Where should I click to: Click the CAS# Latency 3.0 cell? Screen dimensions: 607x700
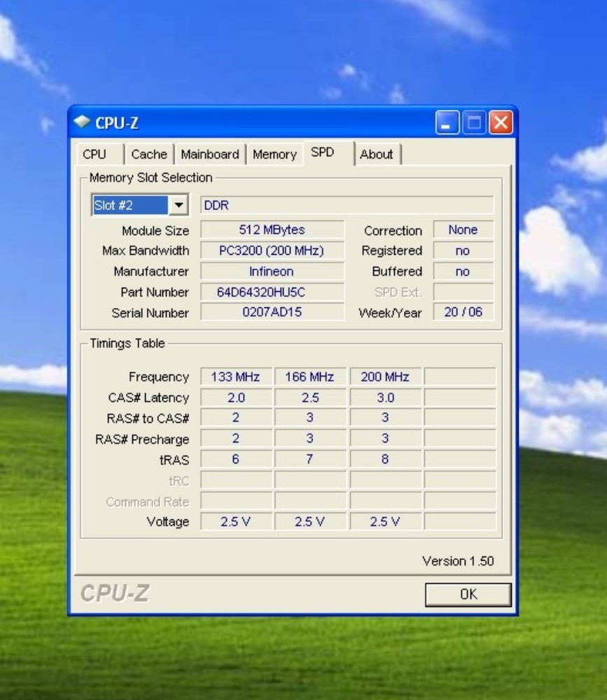click(385, 398)
